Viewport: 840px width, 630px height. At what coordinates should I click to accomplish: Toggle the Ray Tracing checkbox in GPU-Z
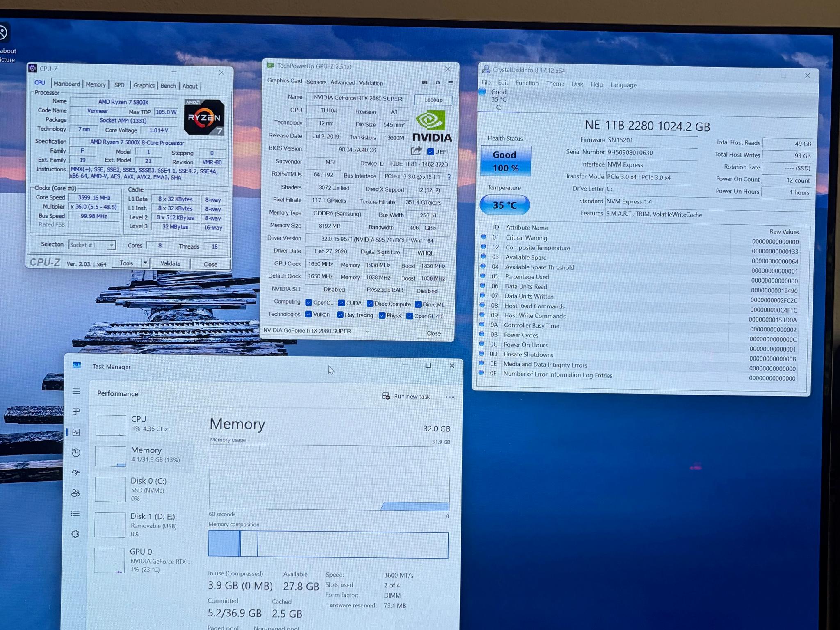pyautogui.click(x=340, y=315)
